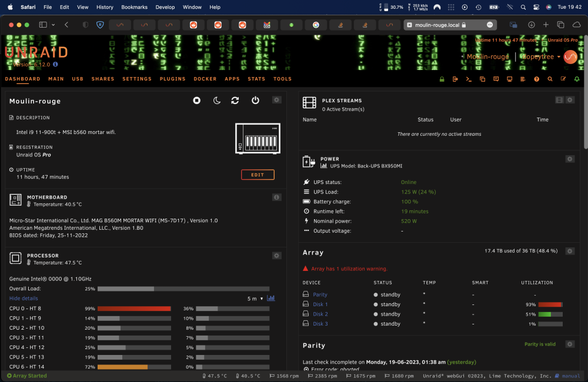Image resolution: width=588 pixels, height=382 pixels.
Task: Click the sleep moon icon
Action: click(x=217, y=100)
